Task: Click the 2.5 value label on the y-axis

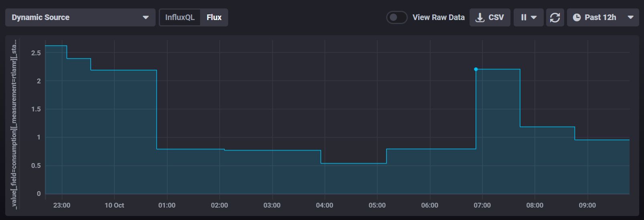Action: pyautogui.click(x=36, y=53)
